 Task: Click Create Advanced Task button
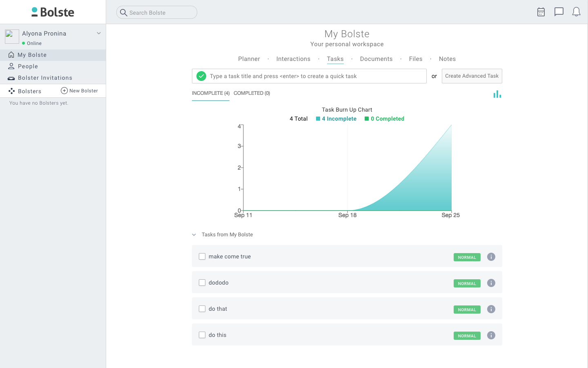pyautogui.click(x=472, y=76)
